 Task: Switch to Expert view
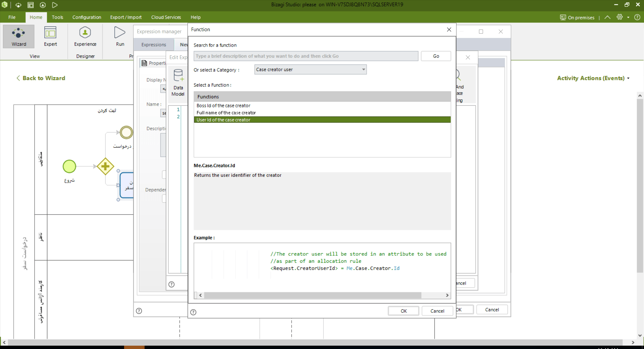[x=50, y=36]
